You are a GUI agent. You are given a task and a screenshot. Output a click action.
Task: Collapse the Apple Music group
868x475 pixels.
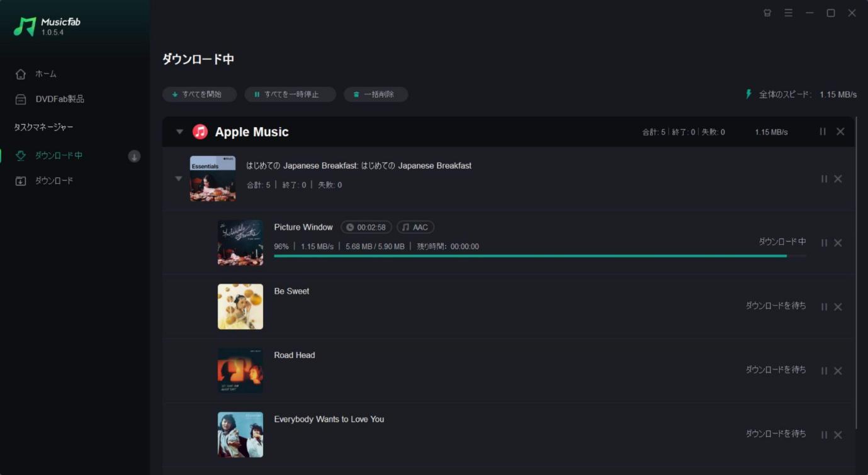point(179,131)
